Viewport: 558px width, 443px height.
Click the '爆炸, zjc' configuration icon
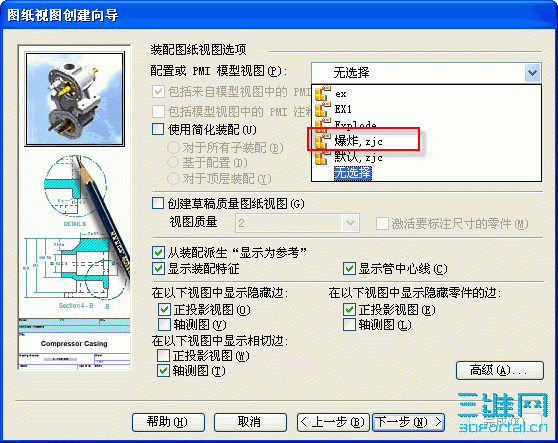pyautogui.click(x=322, y=141)
